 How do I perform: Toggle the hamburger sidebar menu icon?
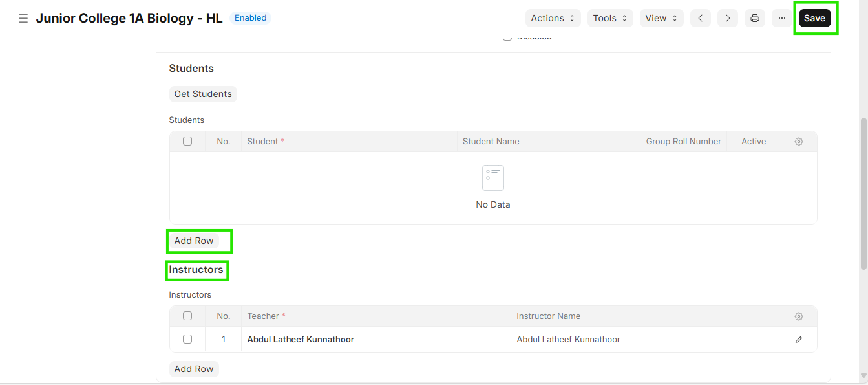point(23,18)
